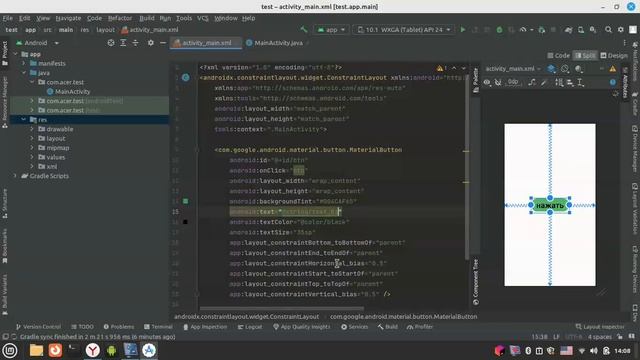Screen dimensions: 640x360
Task: Open the Device Manager toolbar icon
Action: [581, 30]
